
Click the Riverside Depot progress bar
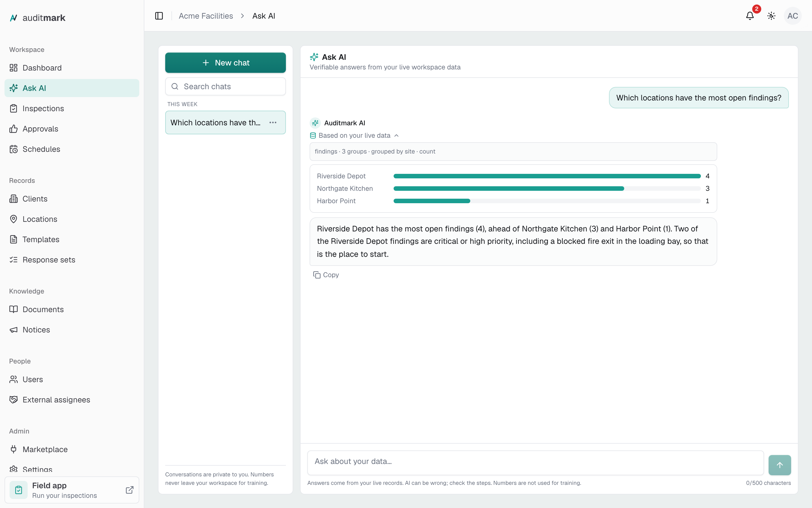(x=547, y=176)
